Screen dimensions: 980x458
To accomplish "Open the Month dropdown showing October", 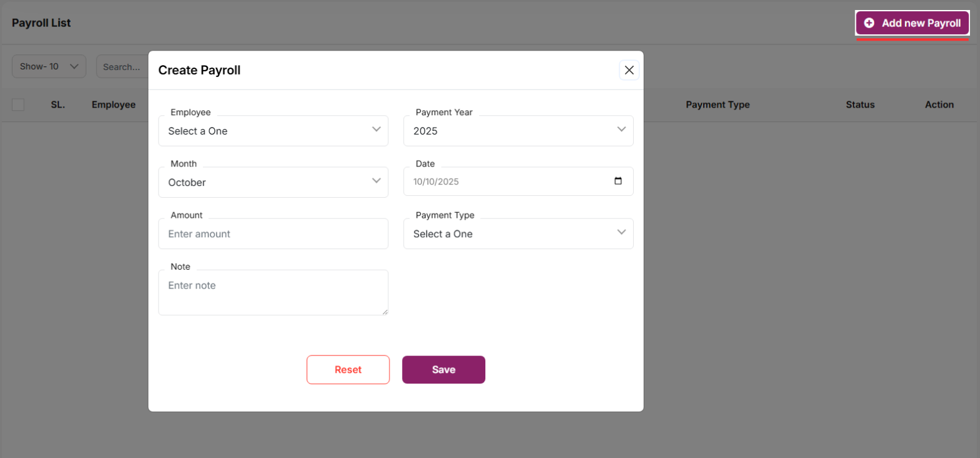I will (263, 182).
